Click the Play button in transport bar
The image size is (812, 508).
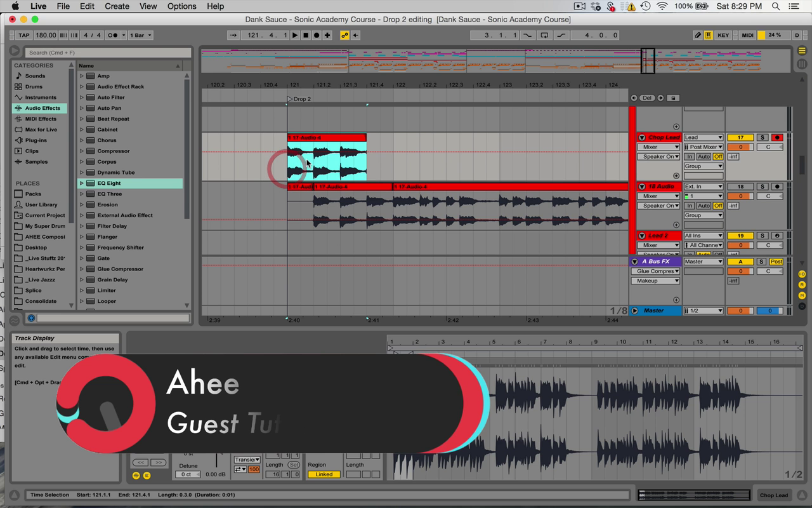tap(295, 36)
